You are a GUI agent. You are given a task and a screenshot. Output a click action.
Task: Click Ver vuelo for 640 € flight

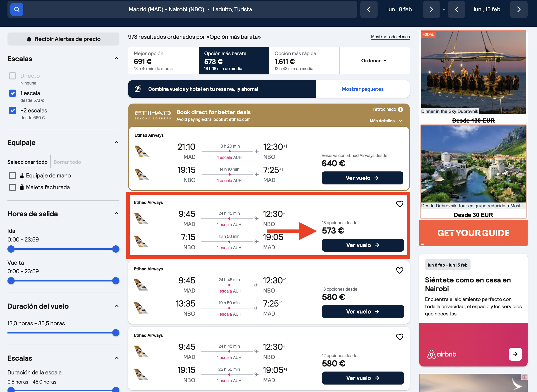362,178
